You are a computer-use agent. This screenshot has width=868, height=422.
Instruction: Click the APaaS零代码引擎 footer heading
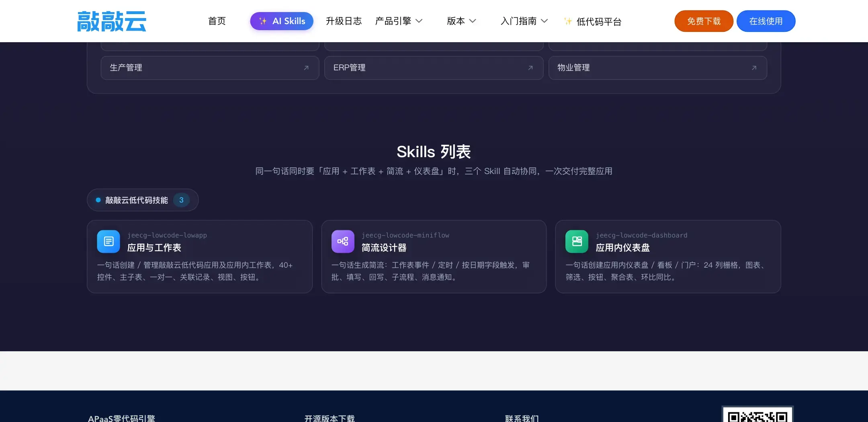point(122,418)
